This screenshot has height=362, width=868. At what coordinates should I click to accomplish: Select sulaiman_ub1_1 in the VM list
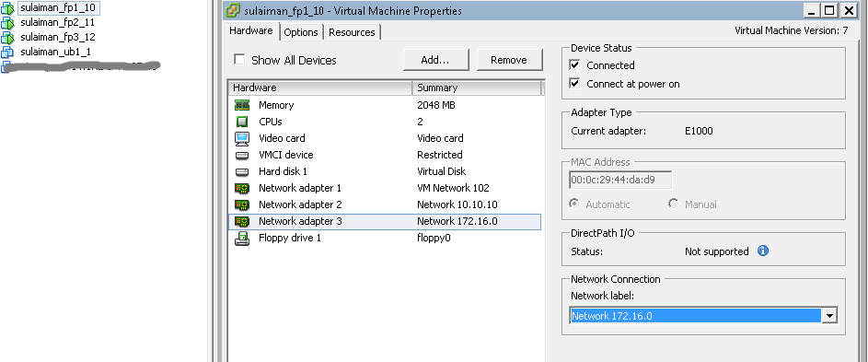point(55,53)
